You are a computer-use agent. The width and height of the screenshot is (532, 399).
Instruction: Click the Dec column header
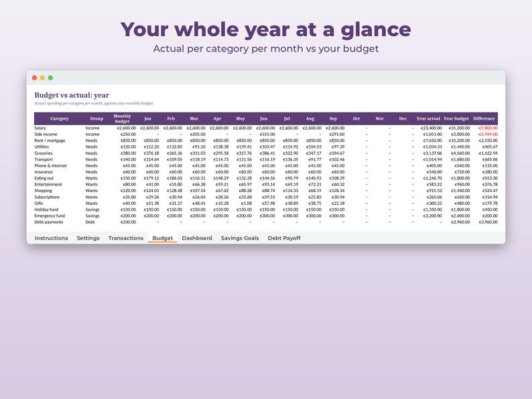(403, 118)
